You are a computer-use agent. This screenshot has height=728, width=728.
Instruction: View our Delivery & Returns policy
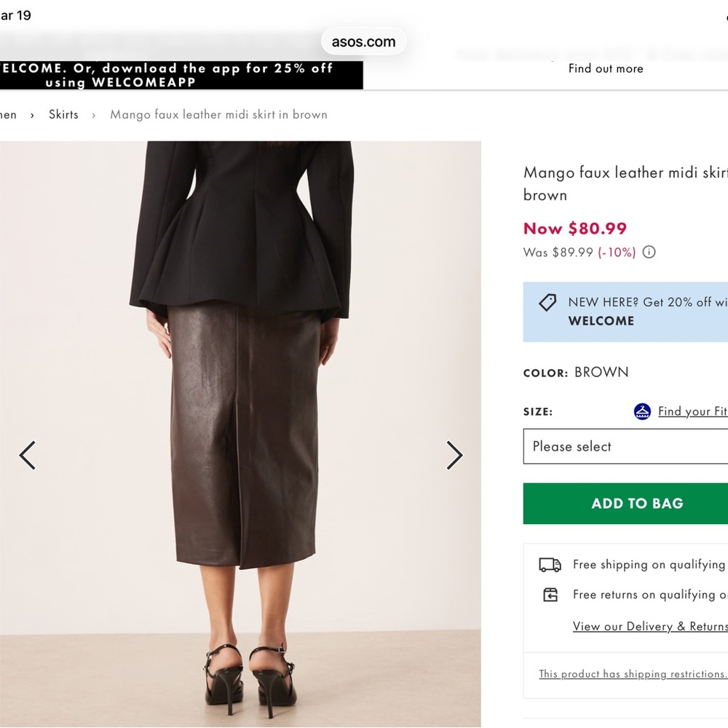point(650,626)
